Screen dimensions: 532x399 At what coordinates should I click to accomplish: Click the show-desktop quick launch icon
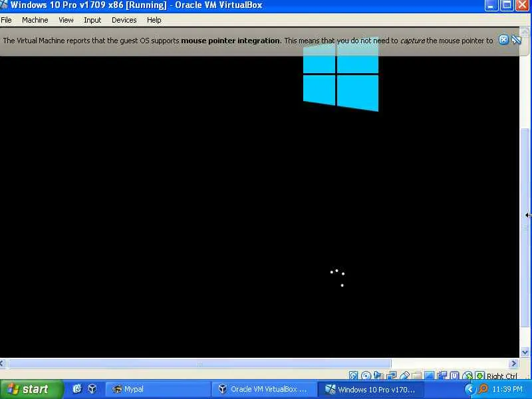[77, 389]
